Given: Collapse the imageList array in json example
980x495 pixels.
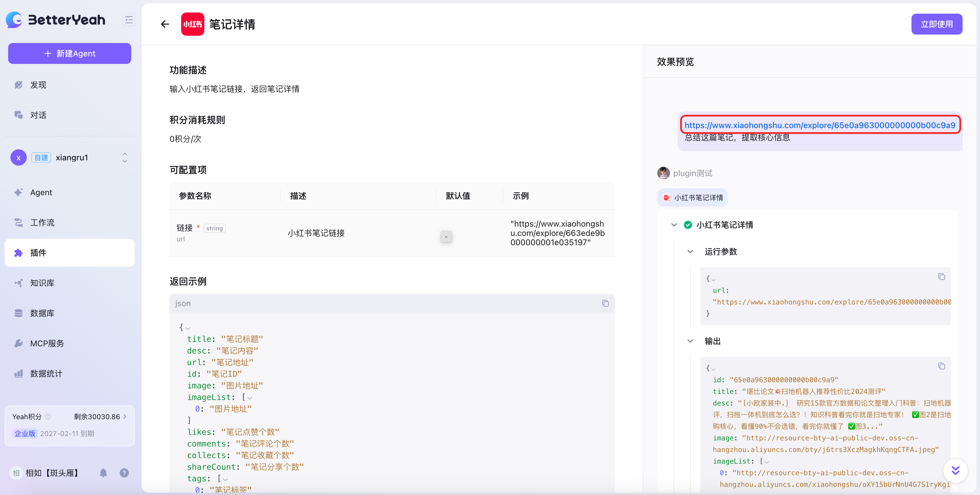Looking at the screenshot, I should coord(250,398).
